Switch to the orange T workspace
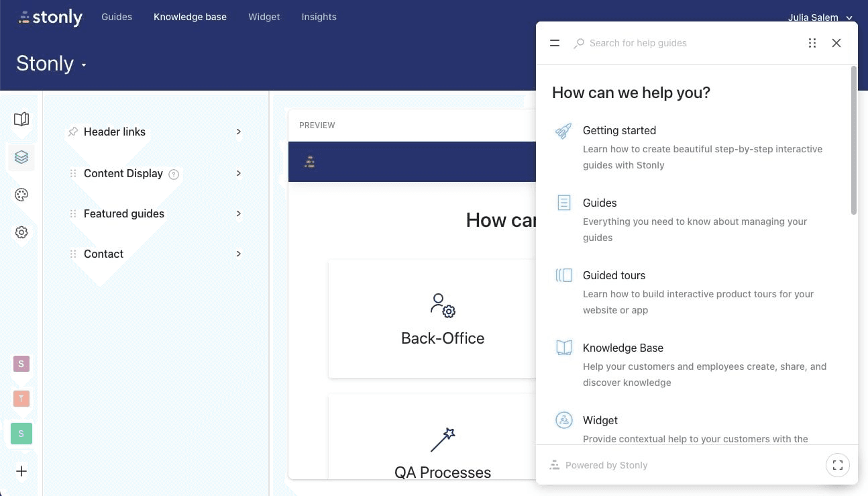Viewport: 868px width, 496px height. pos(21,399)
